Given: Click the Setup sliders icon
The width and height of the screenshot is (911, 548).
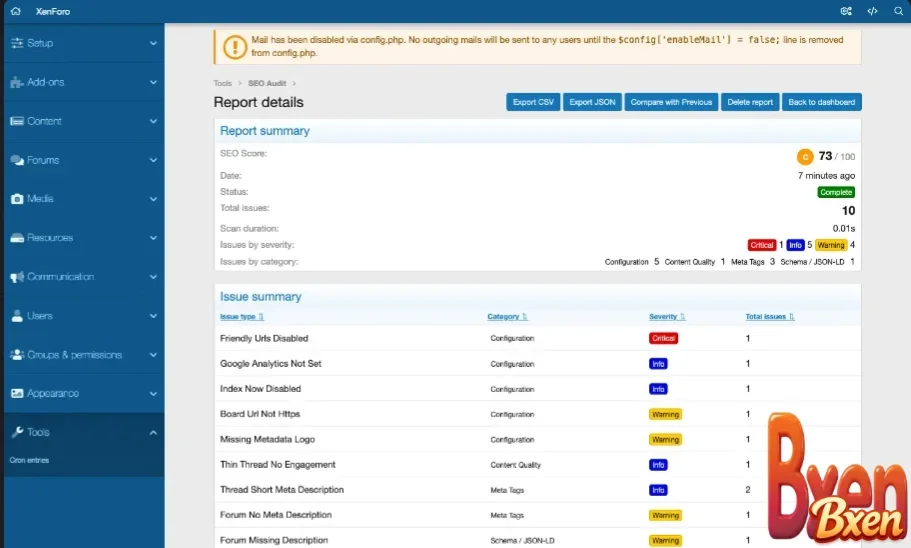Looking at the screenshot, I should point(17,43).
